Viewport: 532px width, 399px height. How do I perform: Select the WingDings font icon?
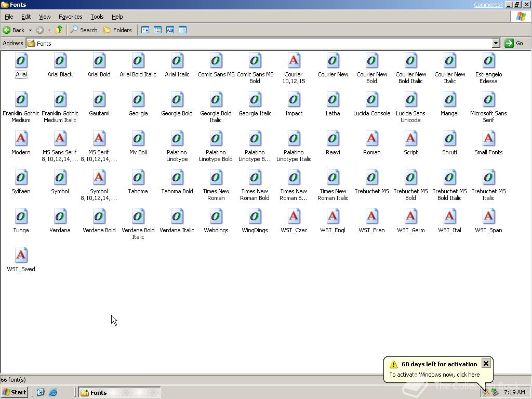coord(255,217)
